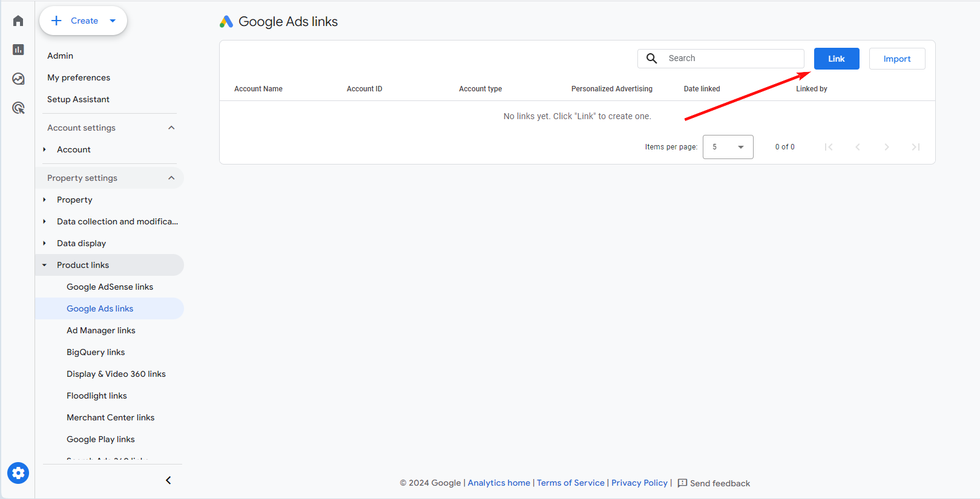Open the Explore icon in left rail

click(18, 79)
